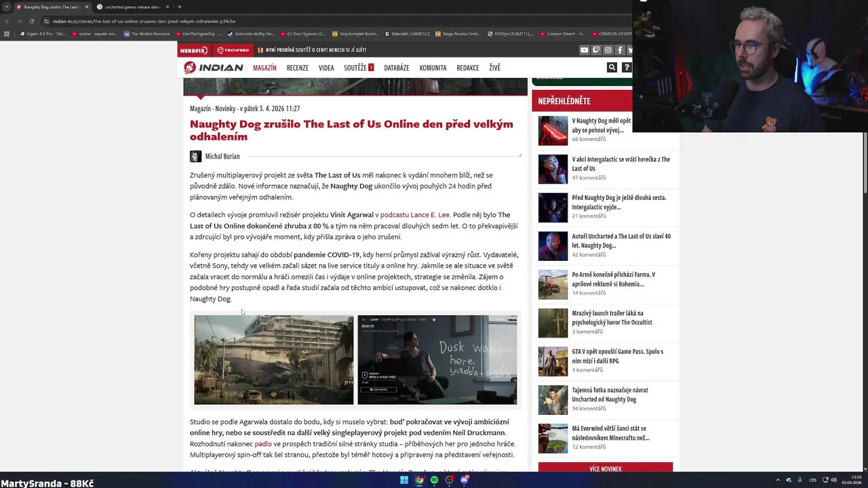The height and width of the screenshot is (488, 868).
Task: Click the GTA V news thumbnail image
Action: click(553, 362)
